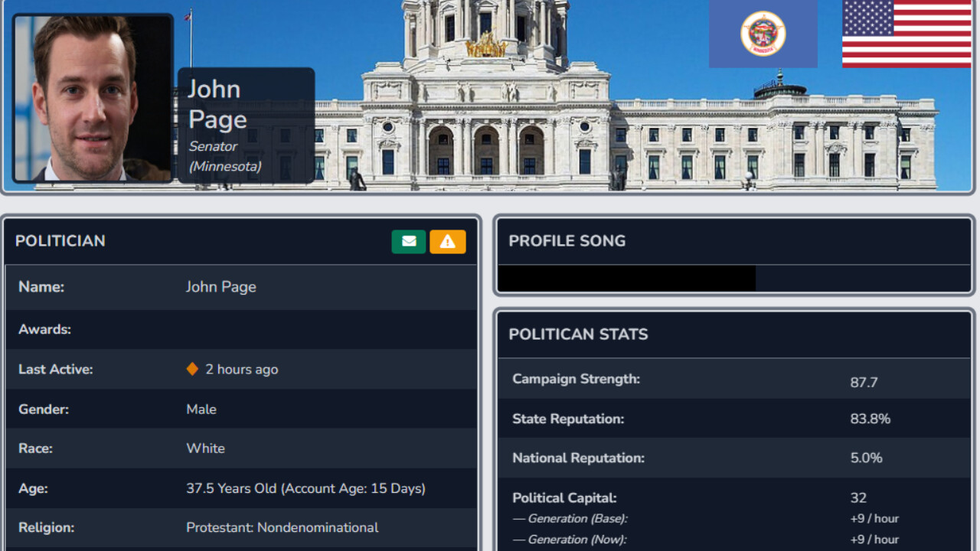Click the orange diamond activity indicator
Viewport: 980px width, 551px height.
coord(192,369)
